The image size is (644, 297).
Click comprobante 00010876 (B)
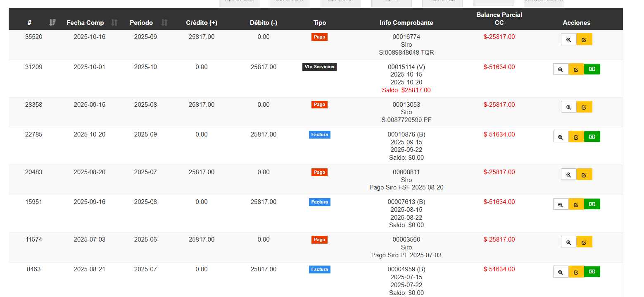pyautogui.click(x=406, y=134)
